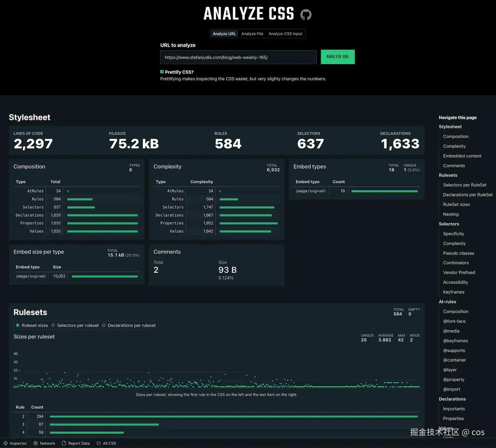Choose Declarations per ruleset view
This screenshot has height=448, width=496.
[104, 325]
